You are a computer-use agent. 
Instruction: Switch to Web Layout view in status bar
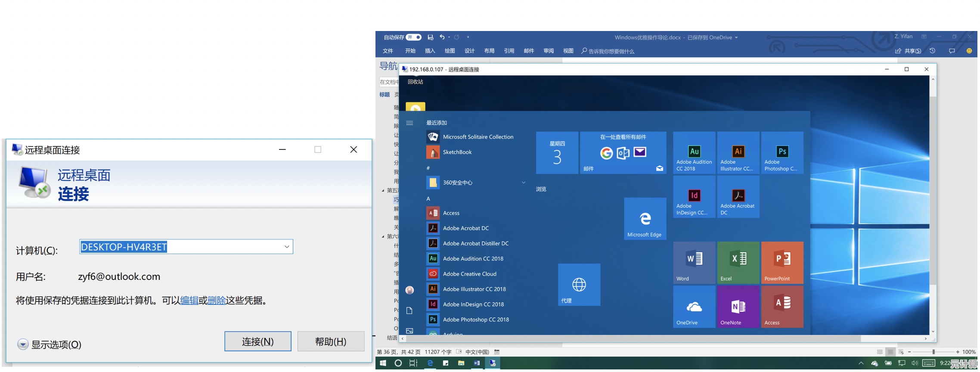[901, 352]
